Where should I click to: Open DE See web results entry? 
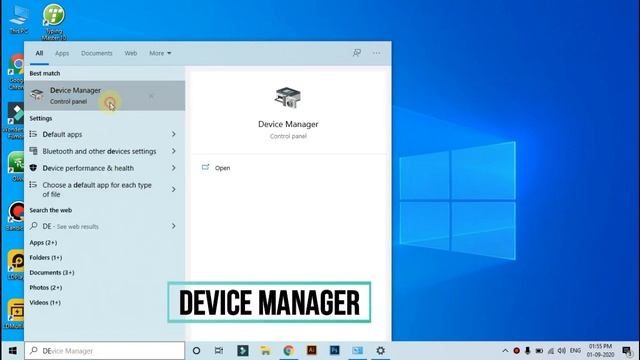(x=104, y=226)
